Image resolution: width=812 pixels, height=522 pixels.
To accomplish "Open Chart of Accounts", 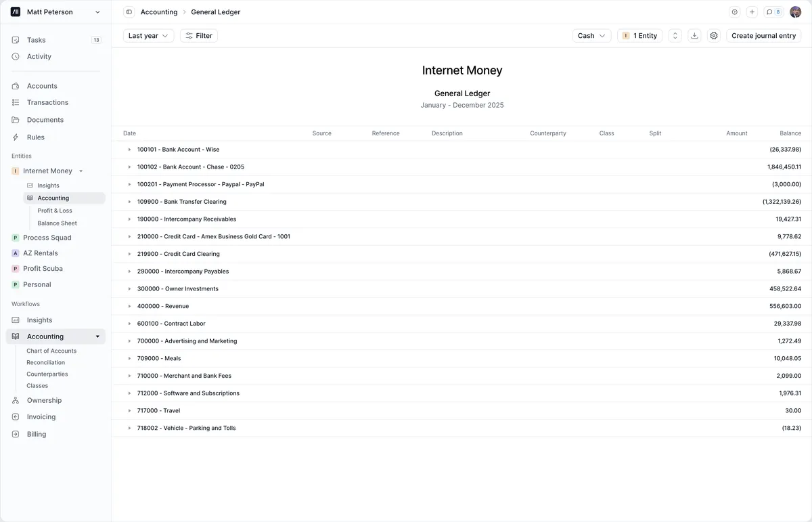I will pos(51,351).
